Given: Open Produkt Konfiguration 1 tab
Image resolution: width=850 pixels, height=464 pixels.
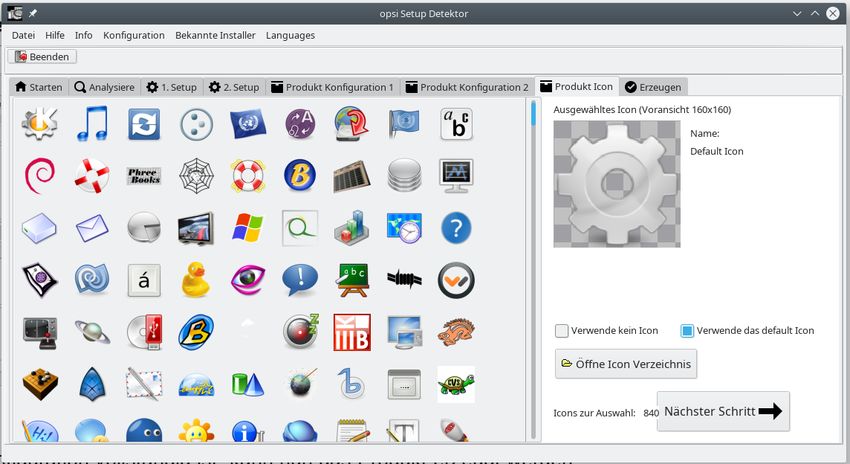Looking at the screenshot, I should point(333,87).
